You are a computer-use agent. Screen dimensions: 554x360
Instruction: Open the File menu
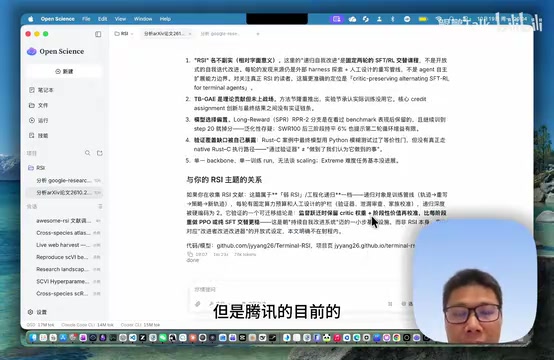pos(86,19)
